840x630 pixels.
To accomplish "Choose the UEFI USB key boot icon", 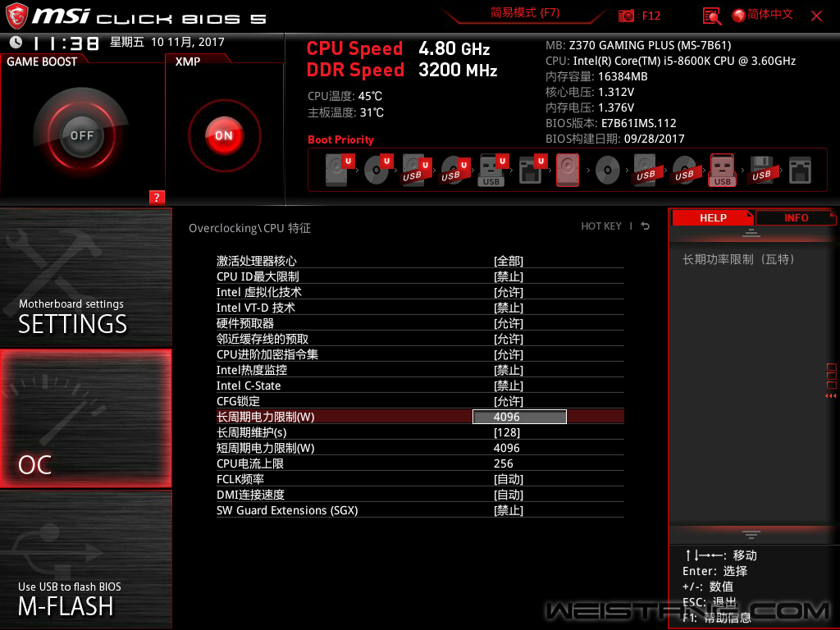I will coord(493,171).
